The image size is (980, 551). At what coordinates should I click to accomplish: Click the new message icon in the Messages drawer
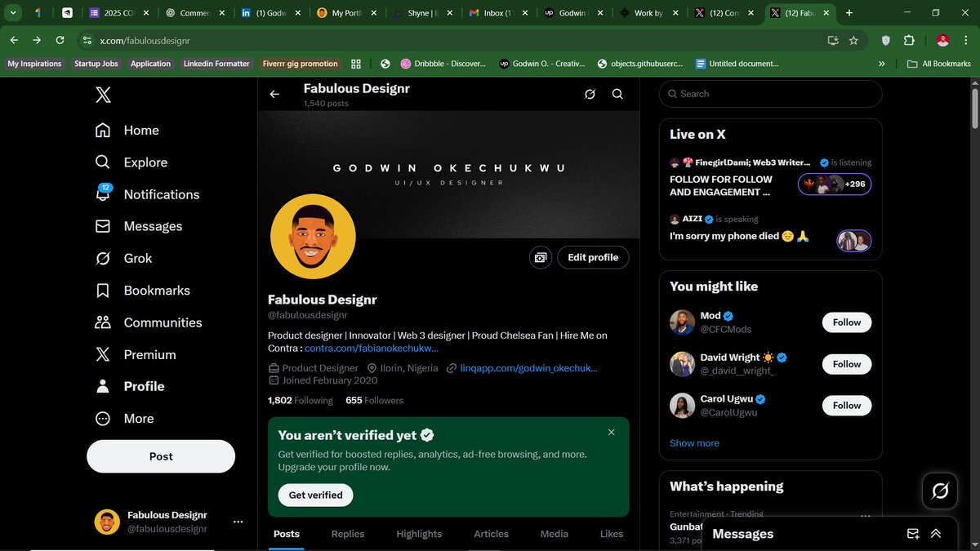pyautogui.click(x=913, y=534)
